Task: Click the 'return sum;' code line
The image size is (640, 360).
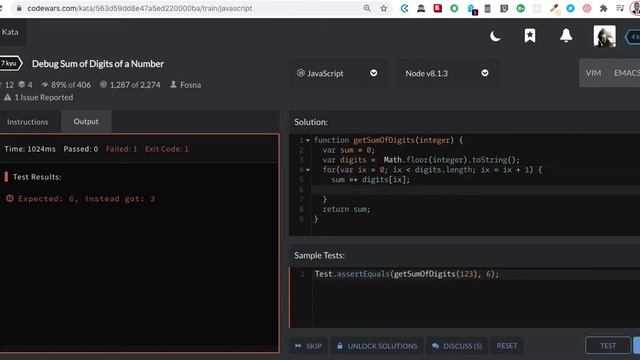Action: (x=346, y=209)
